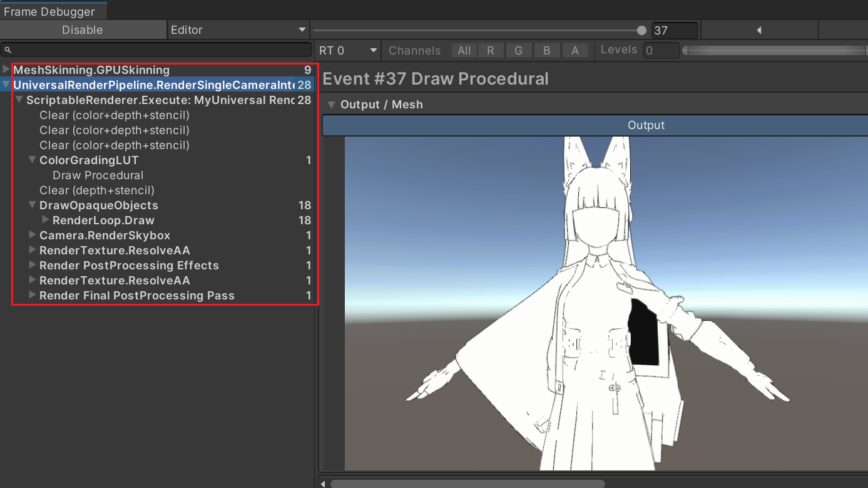Toggle the B channel button
The height and width of the screenshot is (488, 868).
[x=546, y=51]
